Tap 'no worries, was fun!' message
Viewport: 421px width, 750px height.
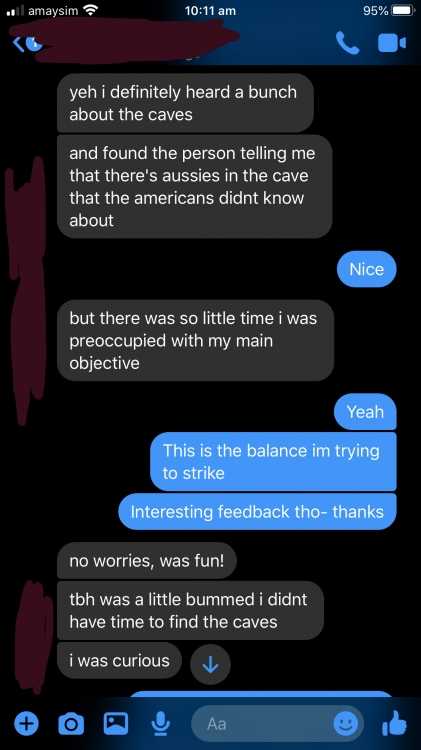click(x=147, y=560)
